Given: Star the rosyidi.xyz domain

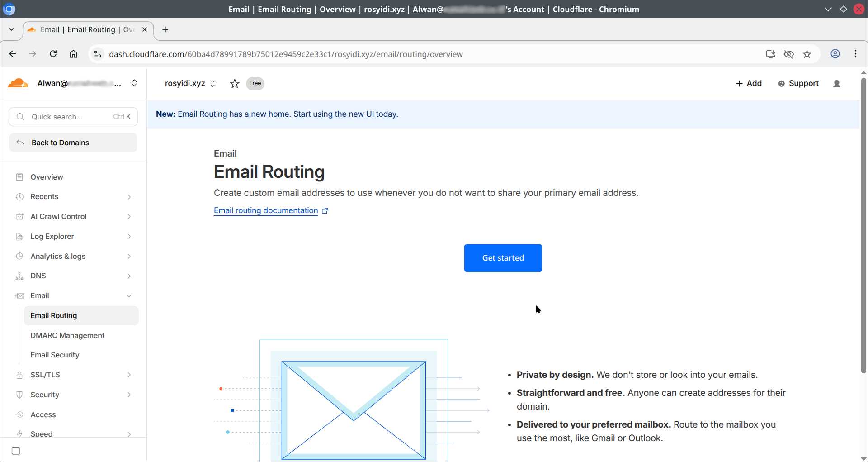Looking at the screenshot, I should pos(234,84).
